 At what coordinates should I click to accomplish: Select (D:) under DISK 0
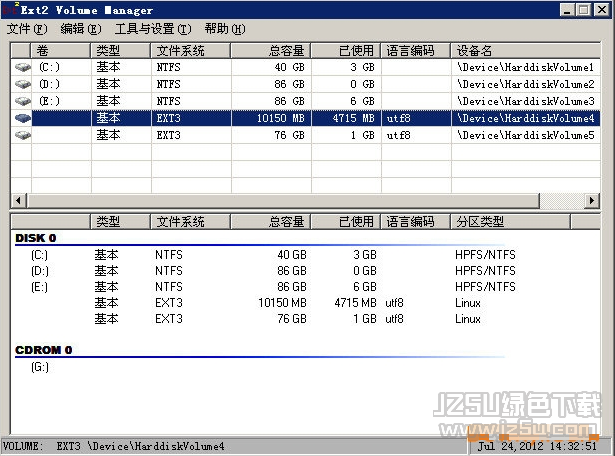coord(40,271)
